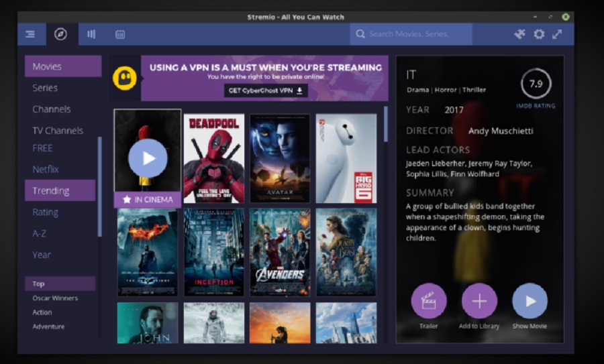Play the IT movie from its poster
604x364 pixels.
pyautogui.click(x=148, y=158)
